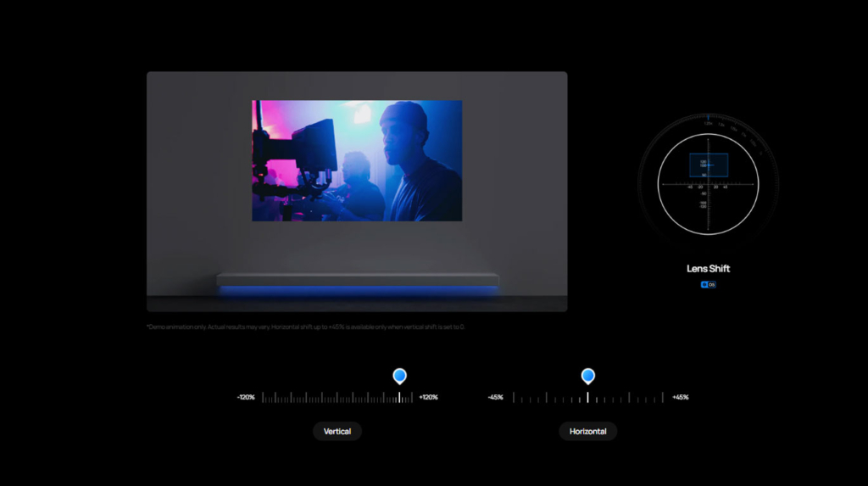Click the blue frame rectangle inside lens dial
The height and width of the screenshot is (486, 868).
pos(709,165)
